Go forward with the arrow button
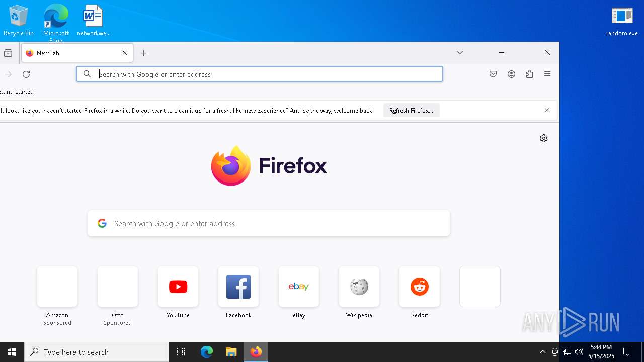The width and height of the screenshot is (644, 362). click(x=8, y=74)
